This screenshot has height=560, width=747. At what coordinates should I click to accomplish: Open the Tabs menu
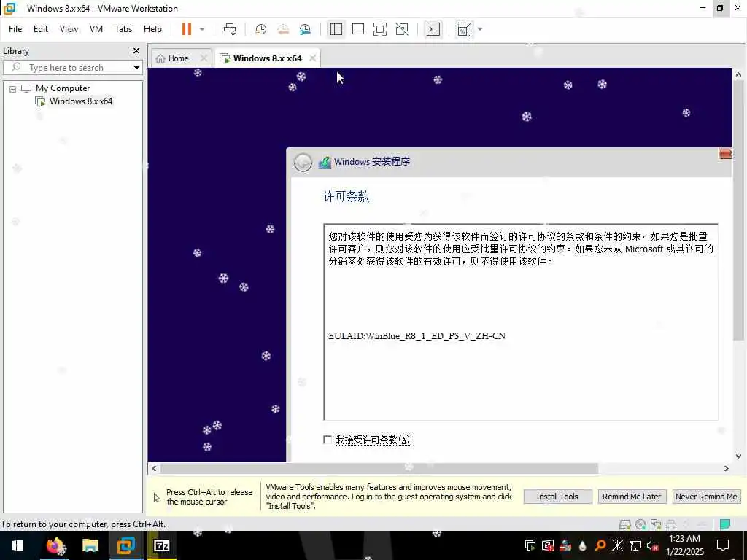tap(123, 29)
